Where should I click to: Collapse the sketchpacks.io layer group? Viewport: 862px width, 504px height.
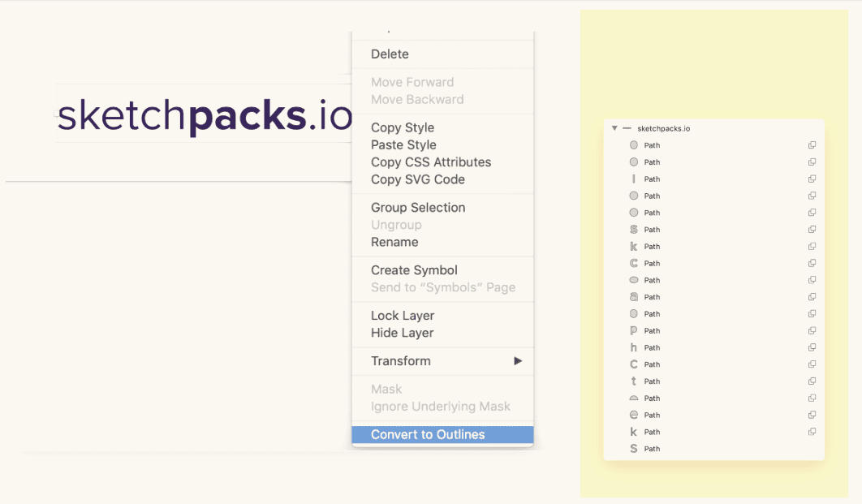(x=614, y=128)
